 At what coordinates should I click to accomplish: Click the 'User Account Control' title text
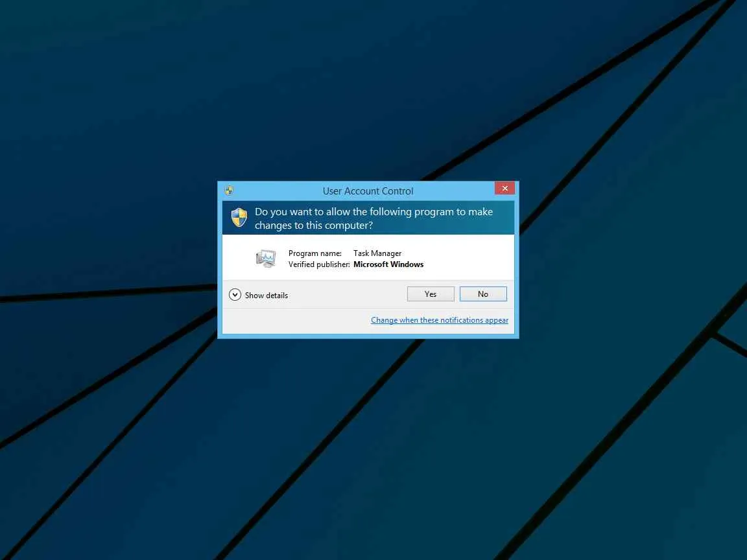[x=368, y=191]
